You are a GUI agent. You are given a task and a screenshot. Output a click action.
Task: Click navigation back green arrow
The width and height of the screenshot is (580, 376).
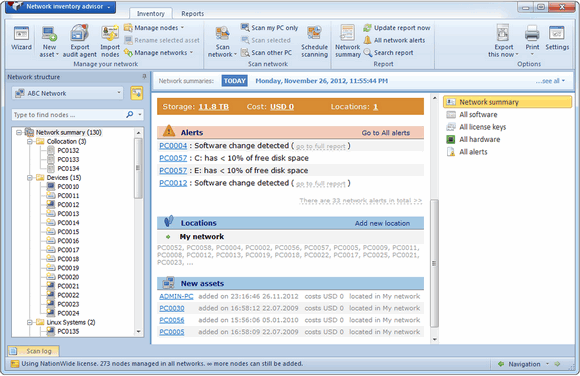pos(501,364)
